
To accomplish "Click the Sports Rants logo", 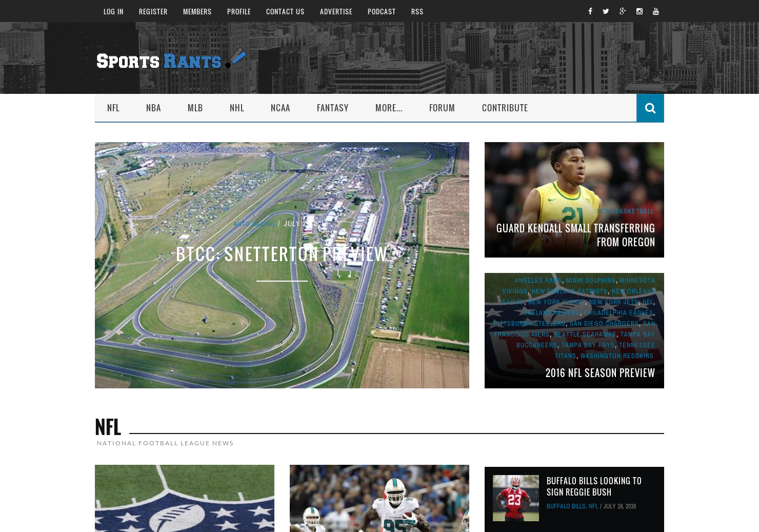I will [x=171, y=58].
